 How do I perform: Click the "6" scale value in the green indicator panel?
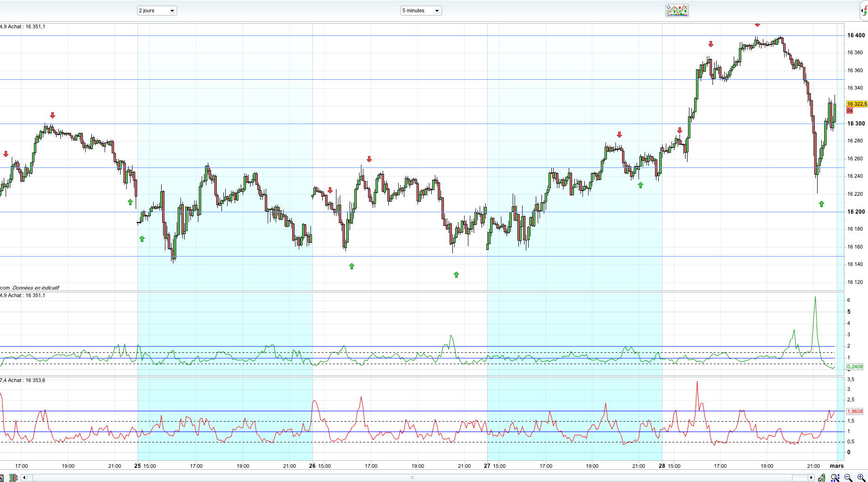(x=849, y=300)
